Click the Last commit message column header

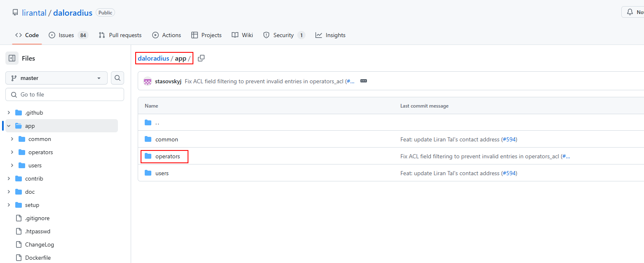424,106
